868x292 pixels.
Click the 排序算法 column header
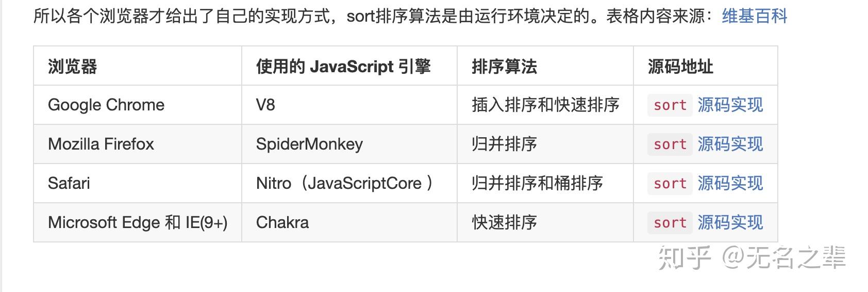504,67
